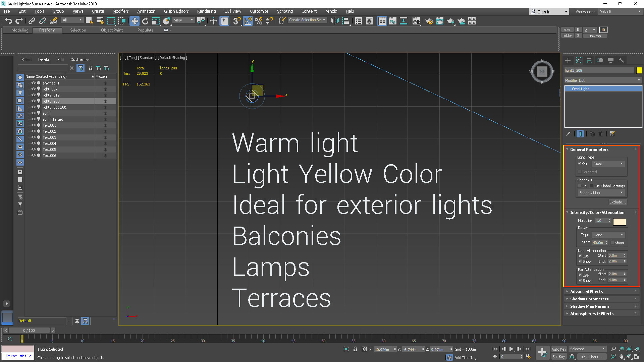The width and height of the screenshot is (644, 362).
Task: Click the Render Setup teapot icon
Action: (429, 21)
